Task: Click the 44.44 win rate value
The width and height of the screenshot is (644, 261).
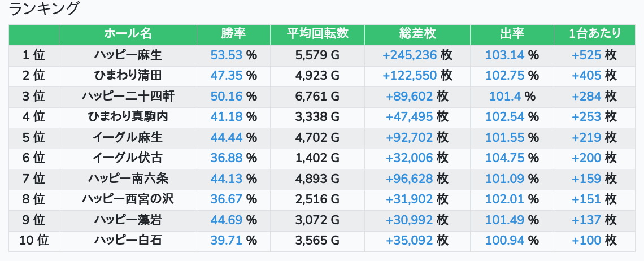Action: [226, 138]
